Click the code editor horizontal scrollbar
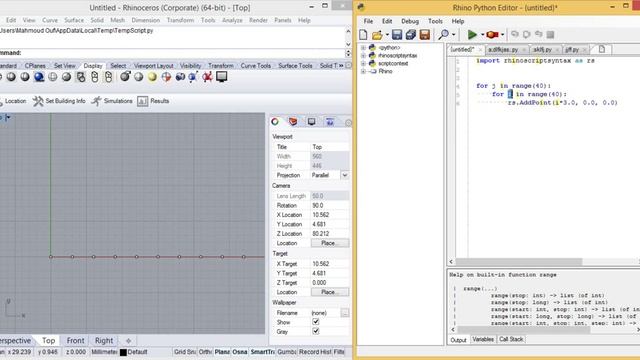The width and height of the screenshot is (640, 360). (x=518, y=262)
